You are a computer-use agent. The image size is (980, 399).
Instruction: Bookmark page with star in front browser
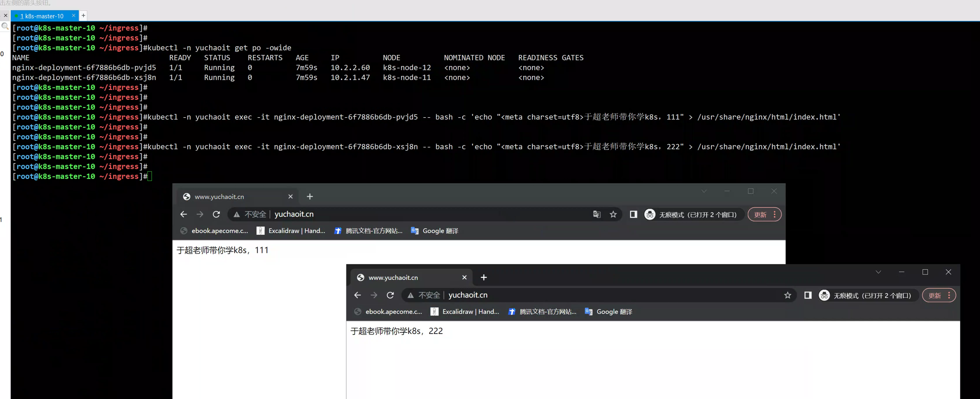(788, 295)
